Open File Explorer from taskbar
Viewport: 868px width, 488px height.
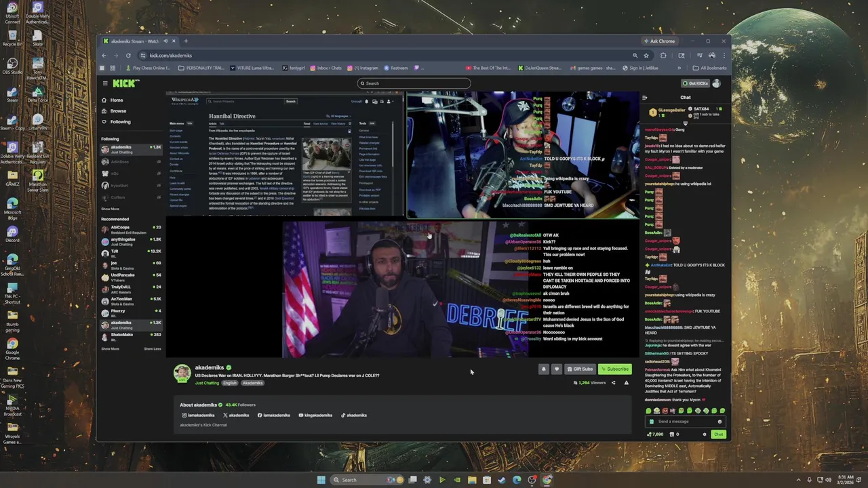click(x=471, y=480)
